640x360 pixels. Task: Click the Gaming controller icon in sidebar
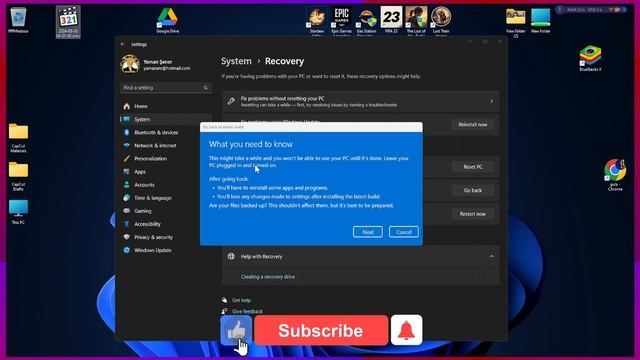coord(127,211)
